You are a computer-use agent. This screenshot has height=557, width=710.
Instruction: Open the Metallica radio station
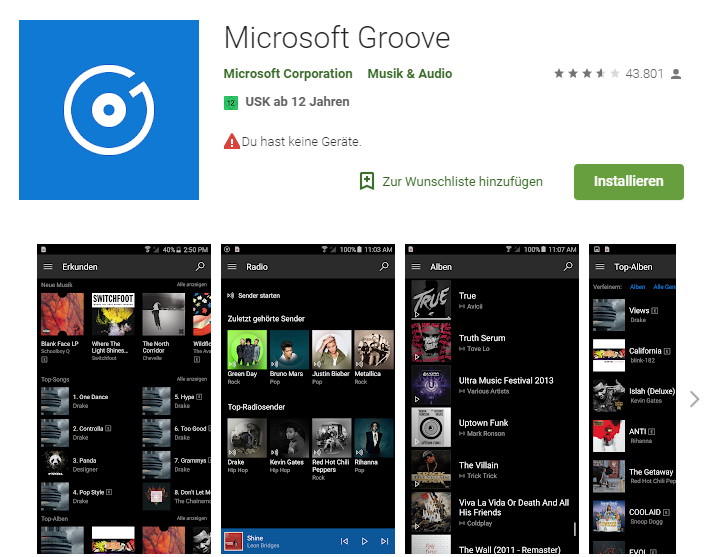[x=374, y=349]
